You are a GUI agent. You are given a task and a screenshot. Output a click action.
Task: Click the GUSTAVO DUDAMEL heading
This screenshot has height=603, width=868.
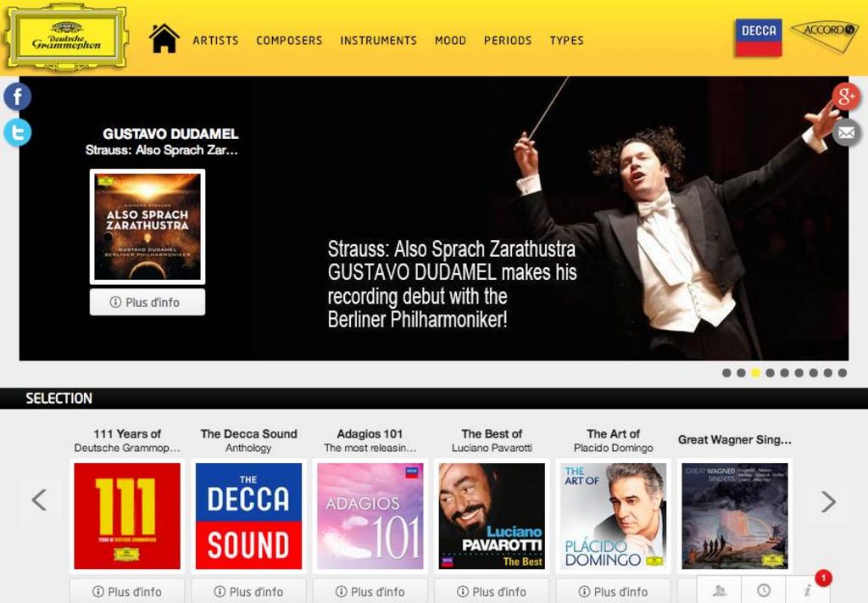pyautogui.click(x=170, y=133)
